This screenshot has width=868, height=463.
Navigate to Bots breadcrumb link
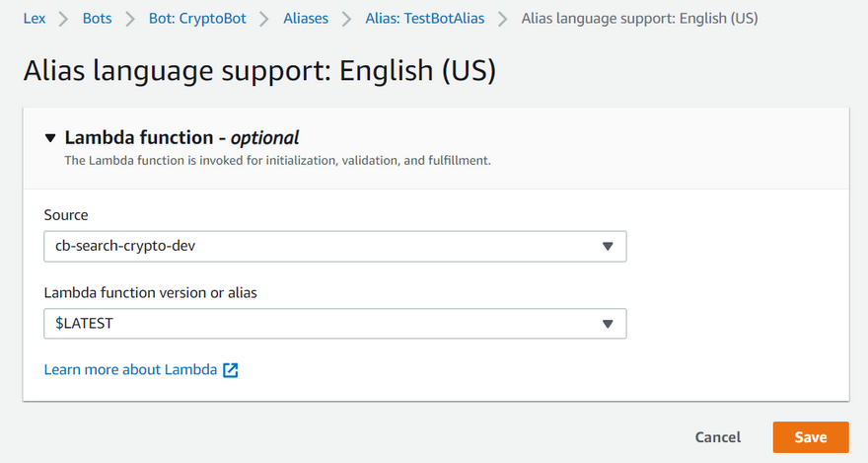pyautogui.click(x=98, y=19)
